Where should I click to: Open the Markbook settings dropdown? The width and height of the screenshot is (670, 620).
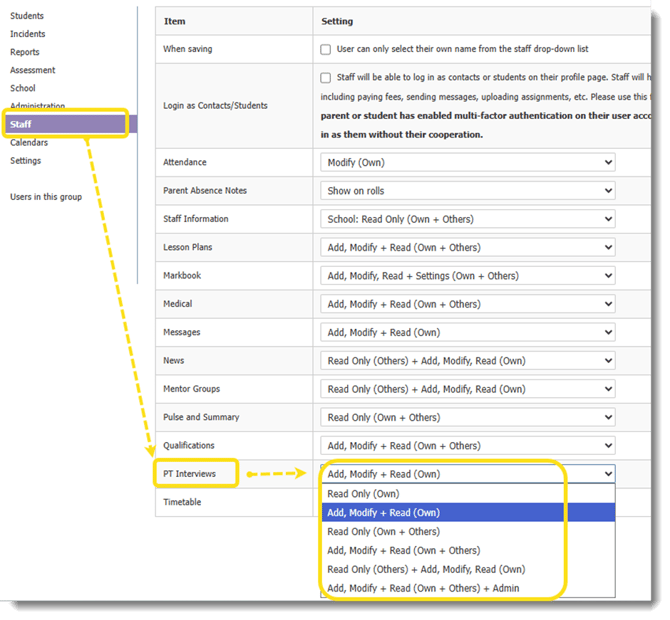pos(467,276)
